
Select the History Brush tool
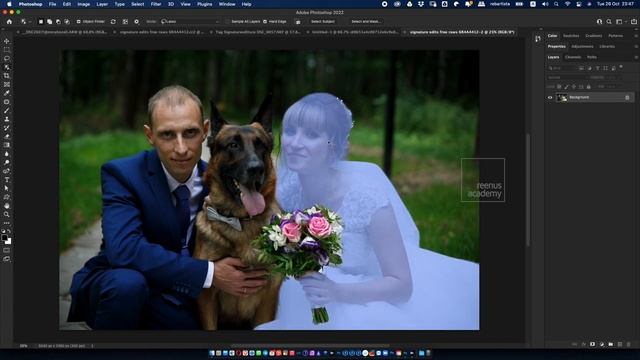[x=7, y=128]
